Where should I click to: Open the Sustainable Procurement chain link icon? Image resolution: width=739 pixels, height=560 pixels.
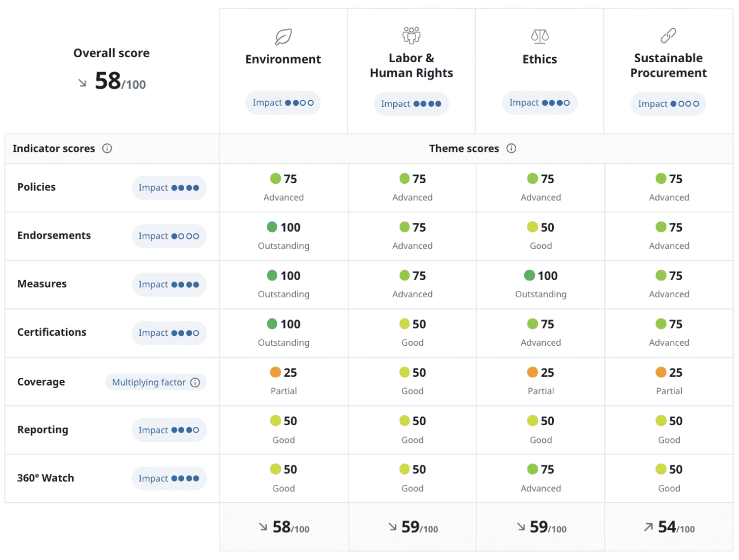click(668, 35)
